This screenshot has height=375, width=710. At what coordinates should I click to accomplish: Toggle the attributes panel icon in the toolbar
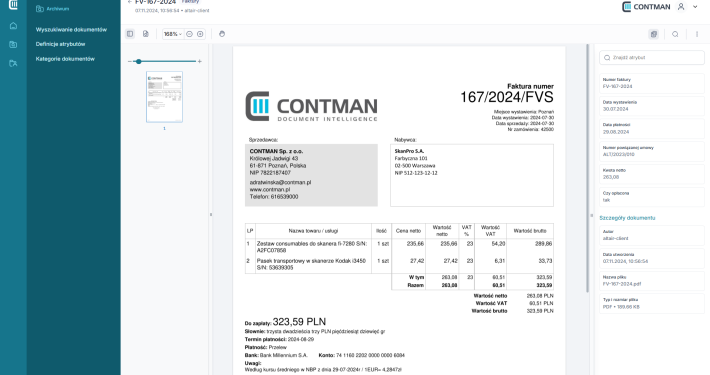coord(653,34)
